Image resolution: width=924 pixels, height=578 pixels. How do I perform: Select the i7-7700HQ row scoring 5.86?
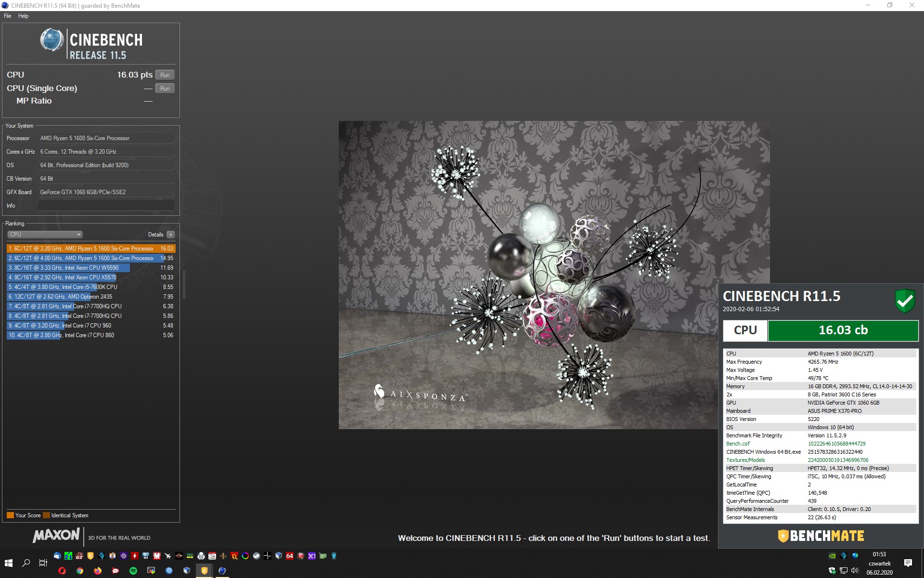[91, 316]
